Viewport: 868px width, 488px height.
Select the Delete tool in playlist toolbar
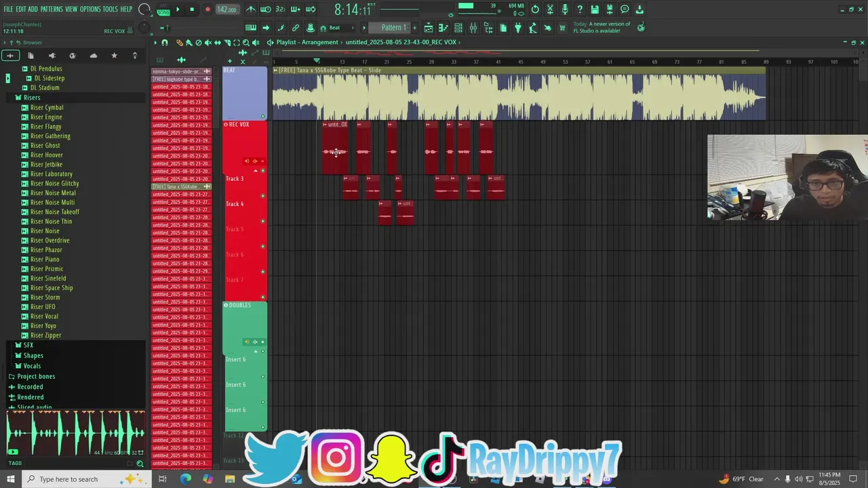tap(199, 42)
